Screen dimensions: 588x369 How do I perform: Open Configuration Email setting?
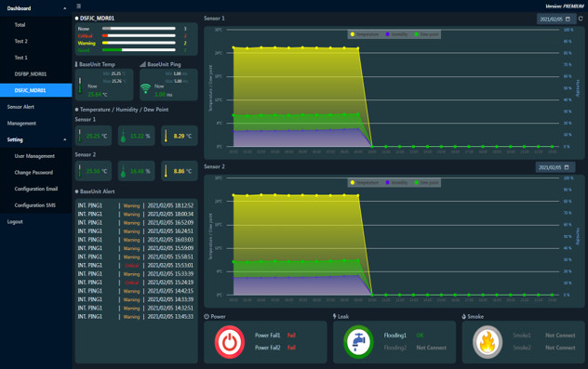pos(36,189)
